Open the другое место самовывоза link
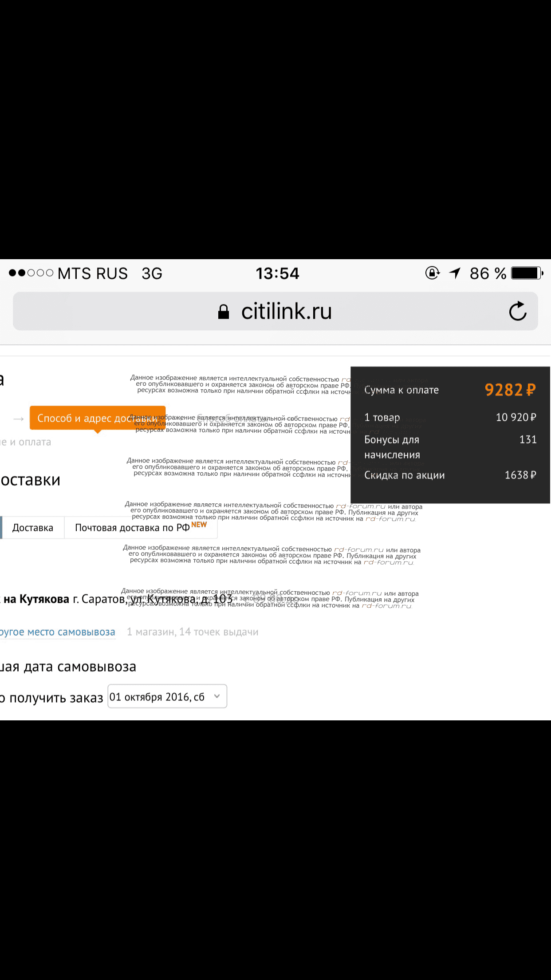Viewport: 551px width, 980px height. 58,632
